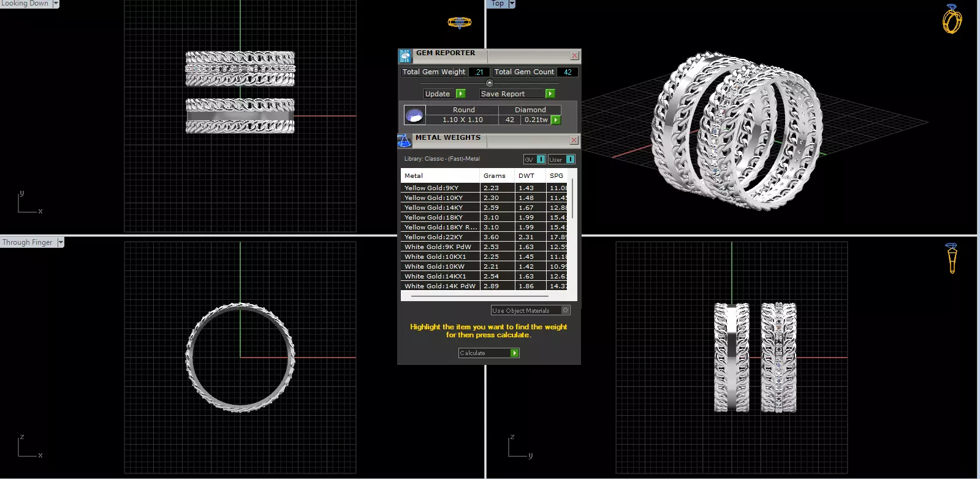Image resolution: width=980 pixels, height=479 pixels.
Task: Click the metal list horizontal scrollbar
Action: (x=480, y=296)
